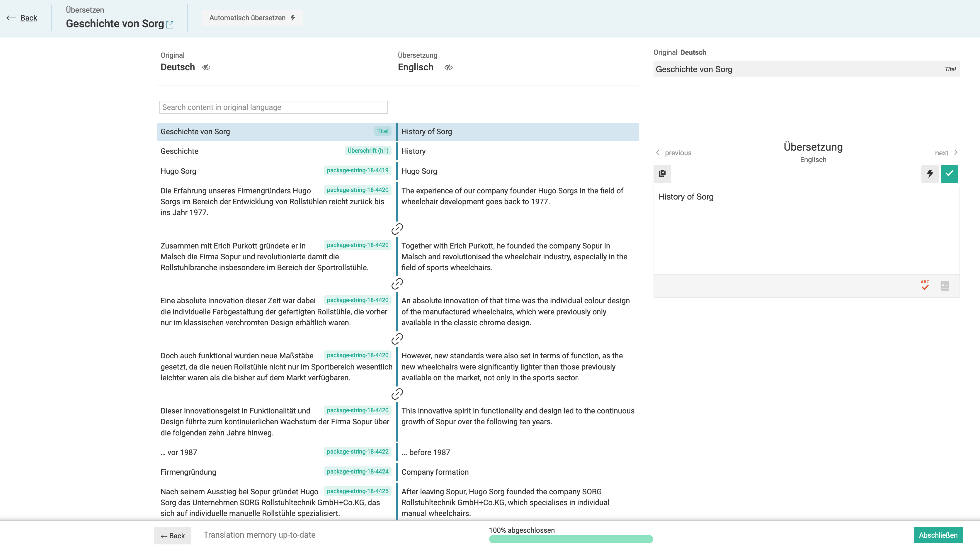This screenshot has width=980, height=545.
Task: Confirm translation with green checkmark button
Action: click(949, 174)
